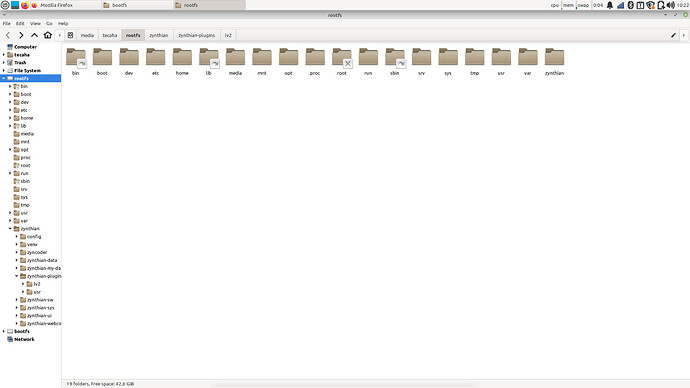Open the View menu
Viewport: 690px width, 388px height.
tap(35, 23)
